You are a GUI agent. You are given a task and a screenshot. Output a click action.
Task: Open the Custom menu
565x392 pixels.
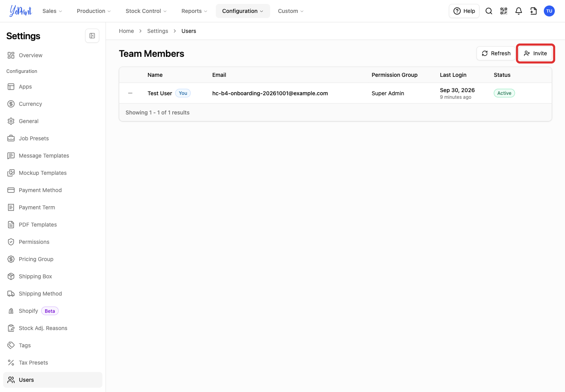click(291, 11)
